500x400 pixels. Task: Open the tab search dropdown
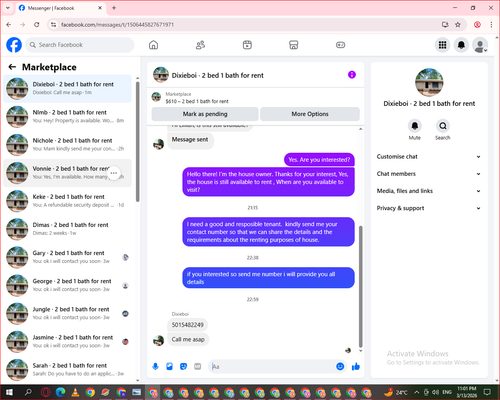pyautogui.click(x=8, y=8)
